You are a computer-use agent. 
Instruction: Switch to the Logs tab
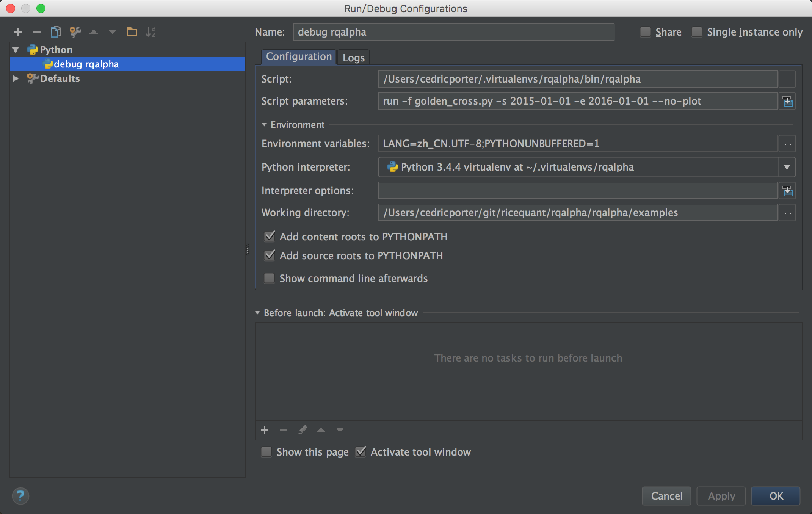(x=353, y=58)
